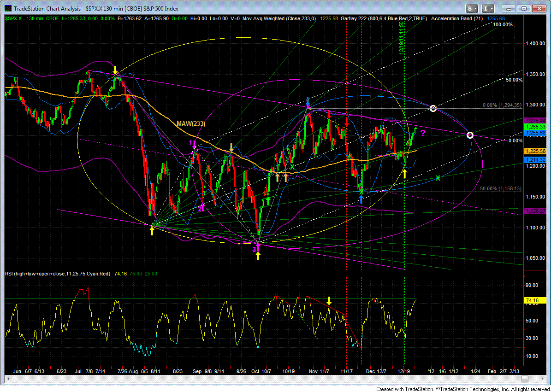Click the magenta arrow labeled 3 at the October low
Image resolution: width=551 pixels, height=392 pixels.
coord(258,247)
